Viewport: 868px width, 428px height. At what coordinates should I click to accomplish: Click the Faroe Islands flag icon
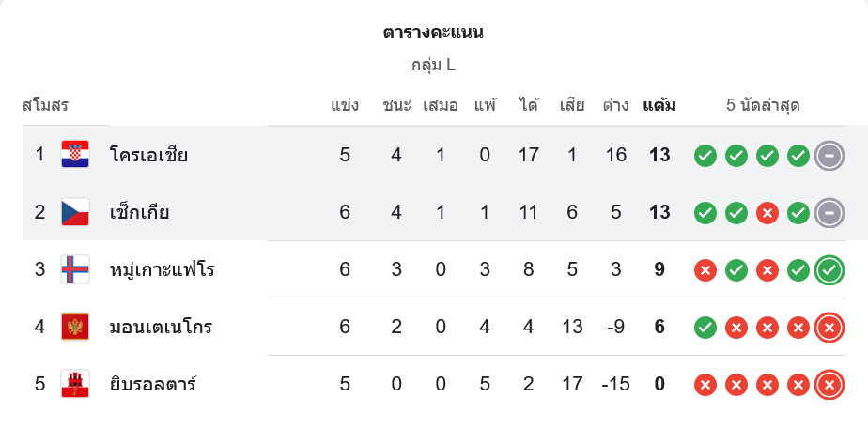pos(75,270)
